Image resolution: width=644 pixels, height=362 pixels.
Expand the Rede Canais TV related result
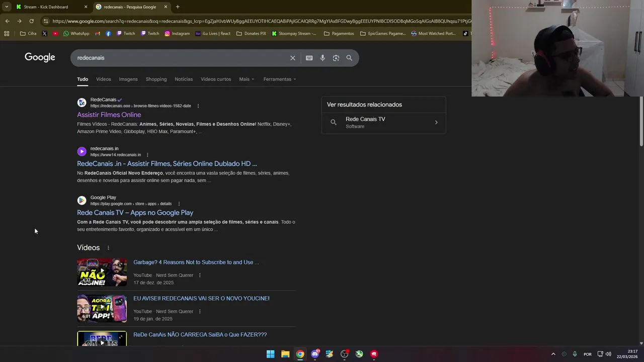[383, 123]
